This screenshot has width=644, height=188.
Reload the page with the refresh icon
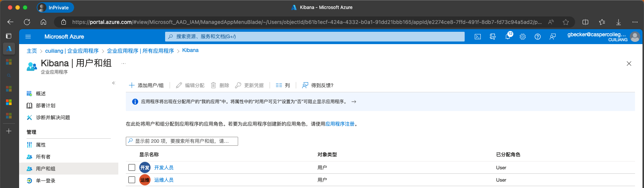pyautogui.click(x=27, y=22)
